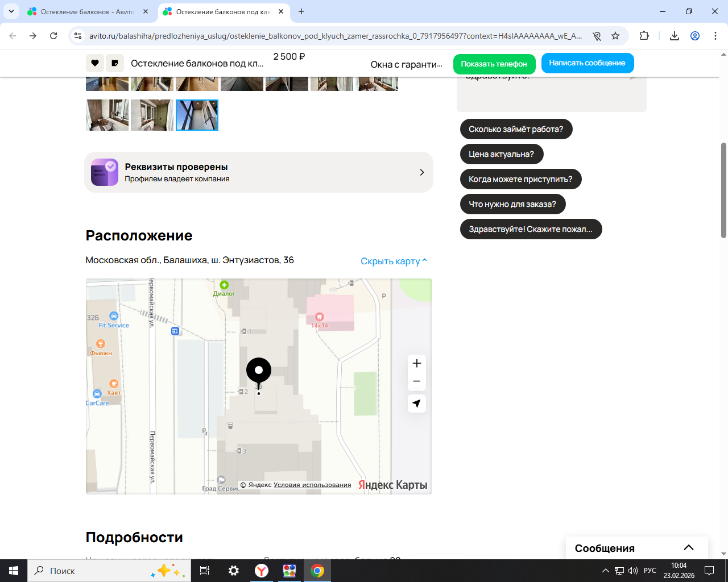The width and height of the screenshot is (728, 582).
Task: Close the first Авито tab
Action: 146,11
